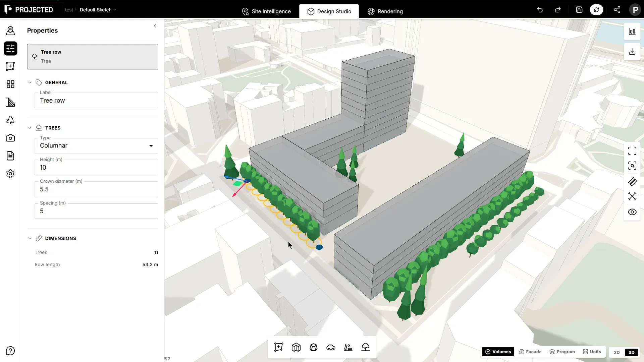Select the car parking tool
Viewport: 644px width, 362px height.
click(x=331, y=347)
